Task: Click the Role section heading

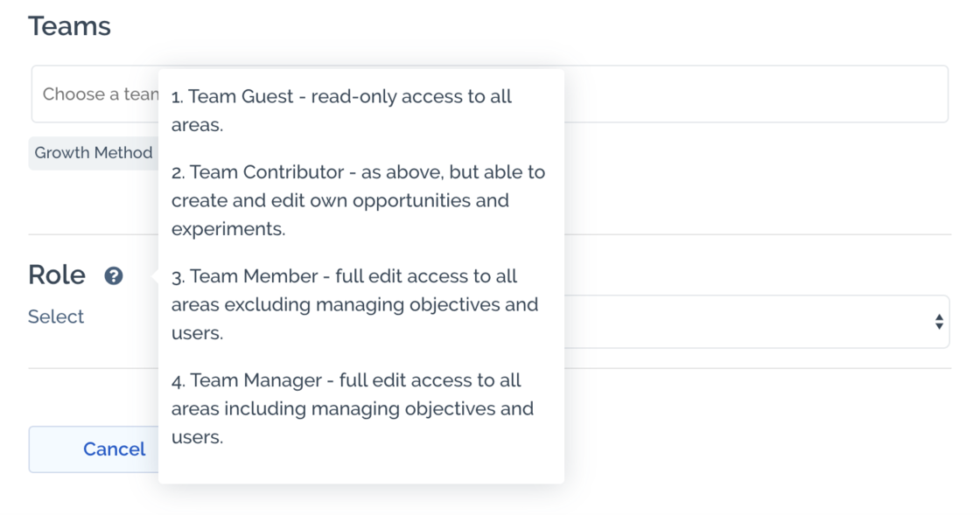Action: point(57,275)
